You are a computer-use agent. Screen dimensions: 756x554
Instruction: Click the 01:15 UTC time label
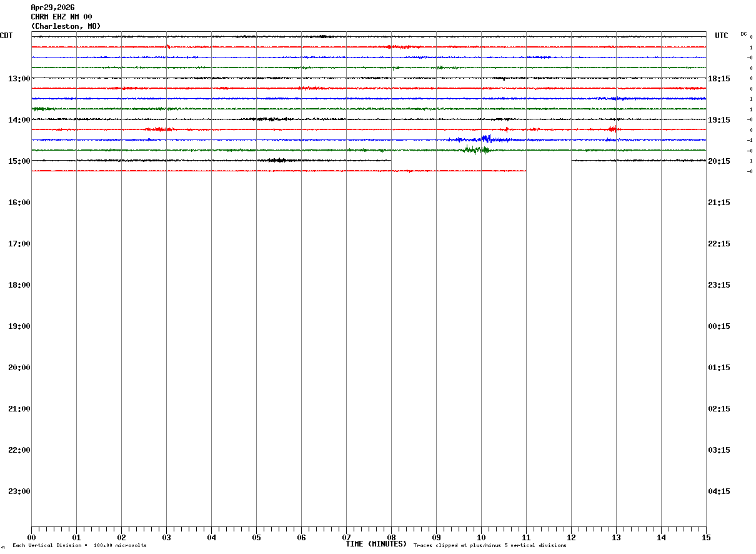tap(719, 367)
